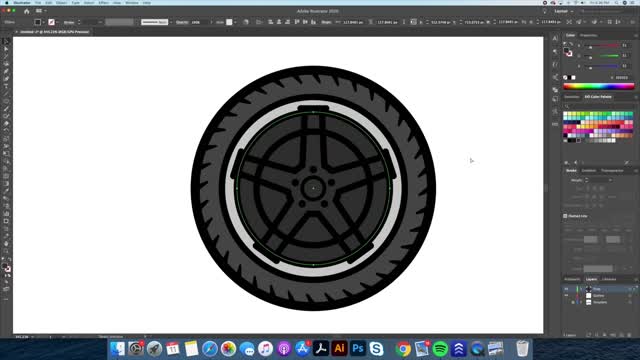This screenshot has height=360, width=640.
Task: Pick a color from the spectrum bar
Action: coord(599,86)
